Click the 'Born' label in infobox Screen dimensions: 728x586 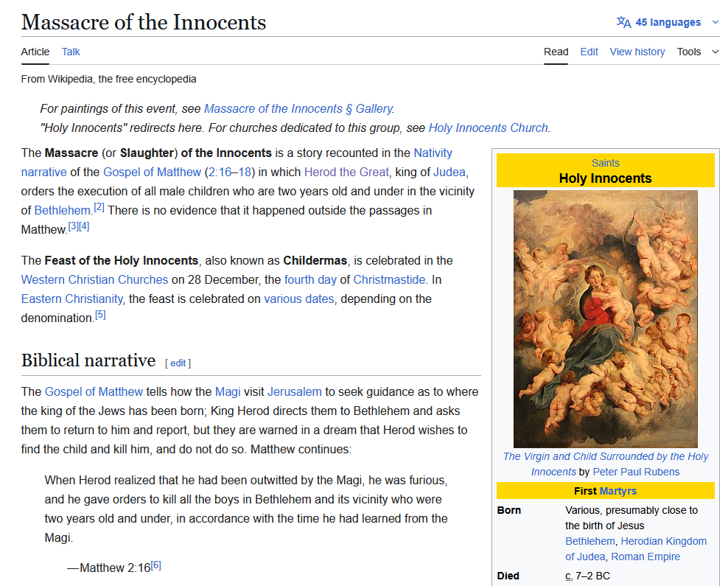[x=509, y=510]
